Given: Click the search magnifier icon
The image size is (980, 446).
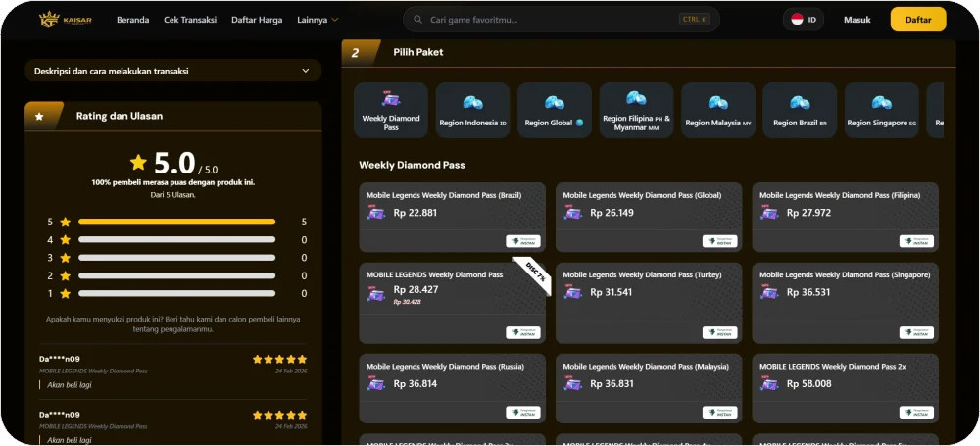Looking at the screenshot, I should [418, 20].
